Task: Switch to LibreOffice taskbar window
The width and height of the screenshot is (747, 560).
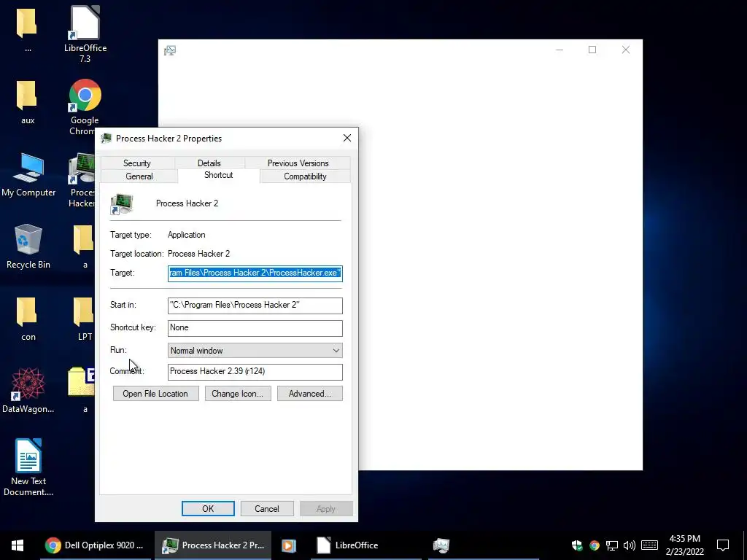Action: point(366,545)
